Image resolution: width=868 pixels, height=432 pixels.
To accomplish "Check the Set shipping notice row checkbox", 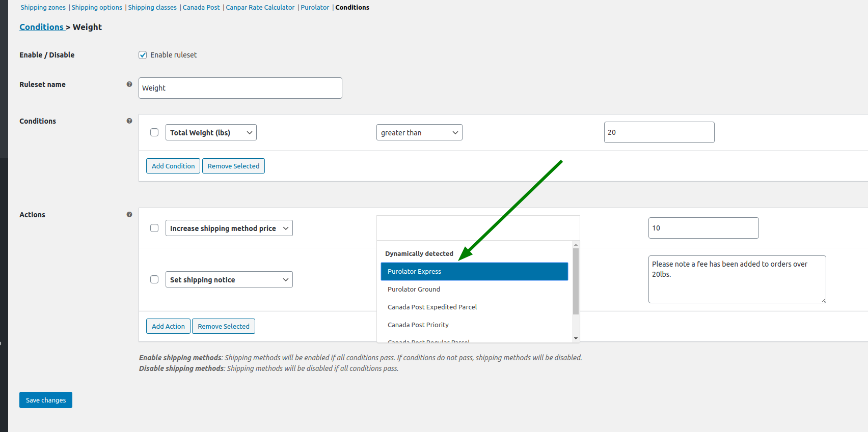I will click(x=154, y=279).
